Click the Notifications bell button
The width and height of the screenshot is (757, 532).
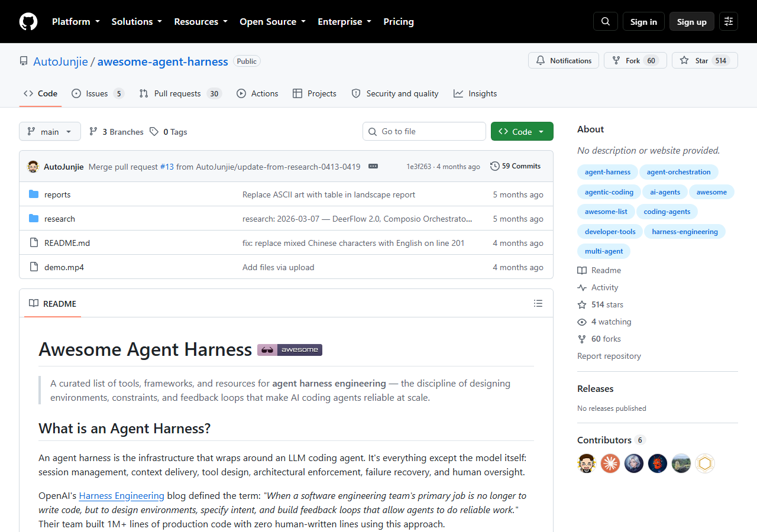coord(564,60)
